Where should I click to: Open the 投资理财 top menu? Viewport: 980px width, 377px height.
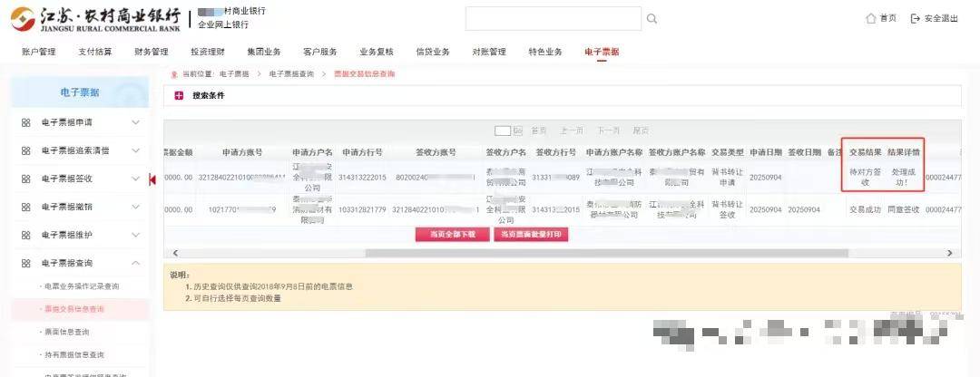click(208, 52)
